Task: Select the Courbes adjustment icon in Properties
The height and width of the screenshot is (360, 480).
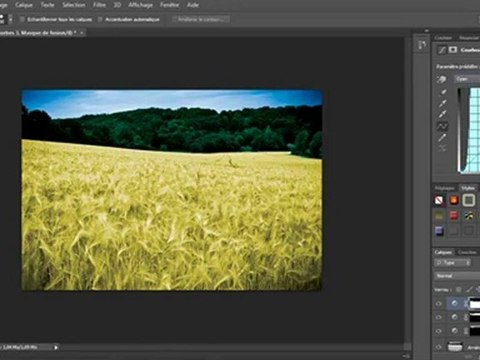Action: pos(442,50)
